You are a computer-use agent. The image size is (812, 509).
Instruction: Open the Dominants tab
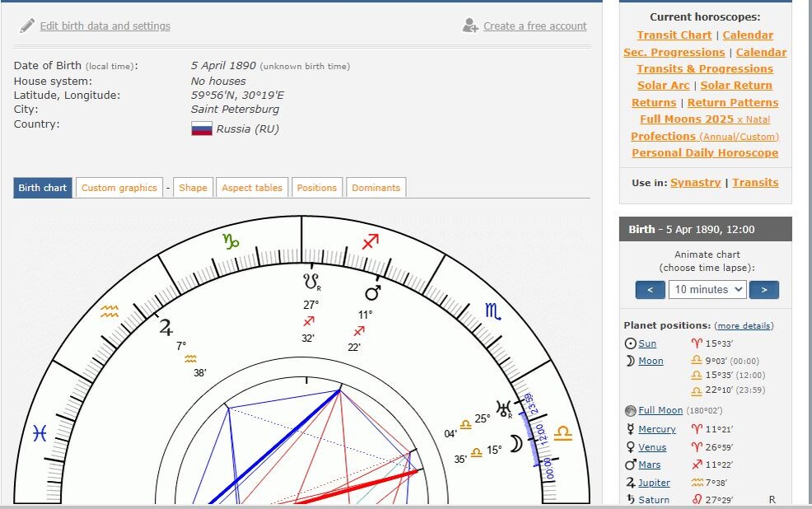coord(376,188)
